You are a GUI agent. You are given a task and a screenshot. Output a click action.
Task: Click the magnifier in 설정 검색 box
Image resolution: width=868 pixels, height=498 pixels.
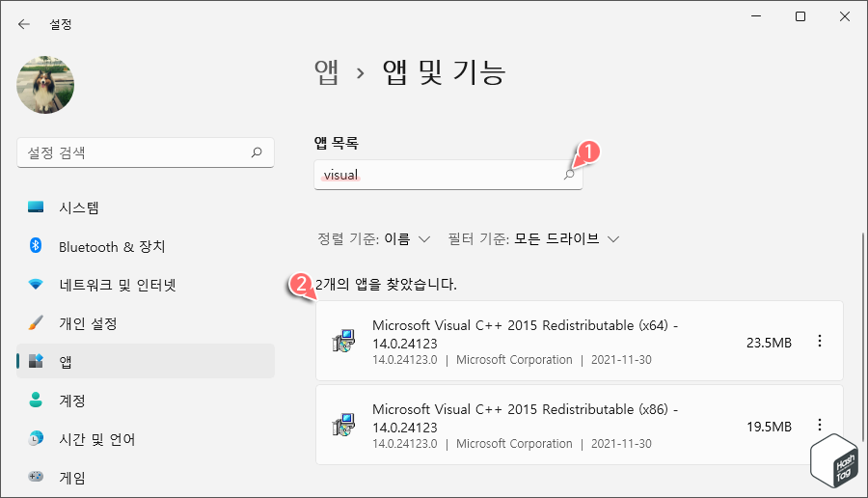tap(257, 152)
